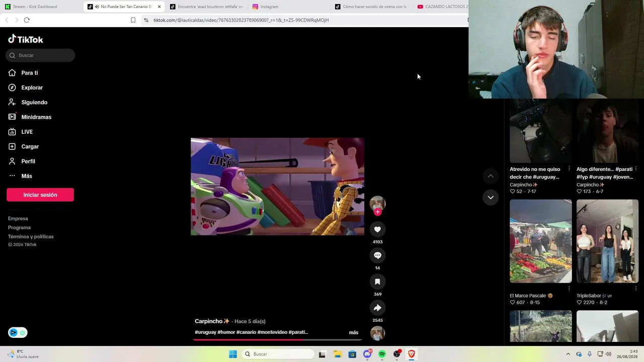The width and height of the screenshot is (644, 362).
Task: Click the Toy Story video player
Action: pos(277,187)
